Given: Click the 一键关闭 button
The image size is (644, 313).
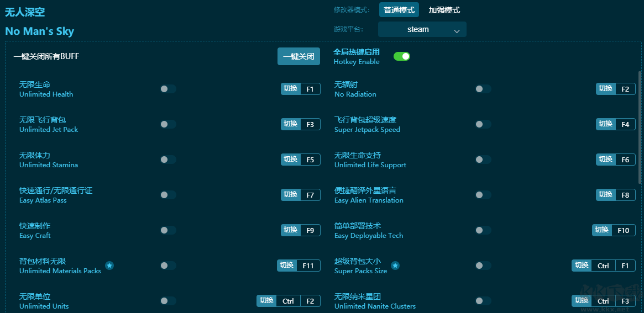Looking at the screenshot, I should (x=299, y=56).
